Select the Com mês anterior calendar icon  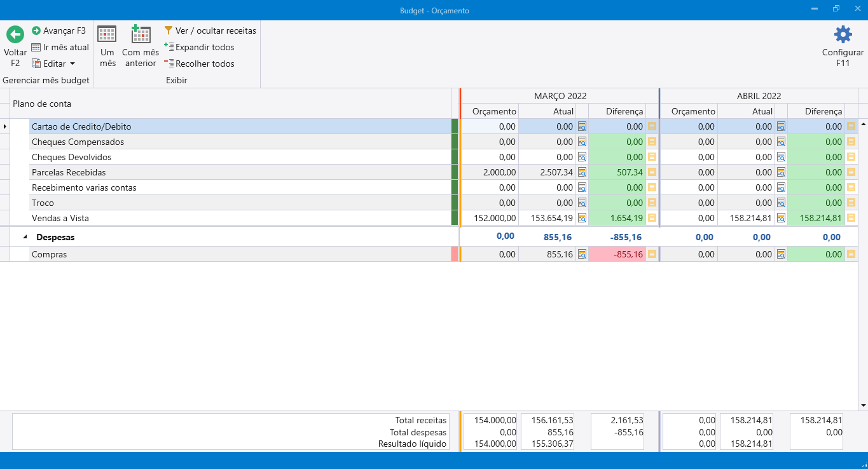click(141, 34)
